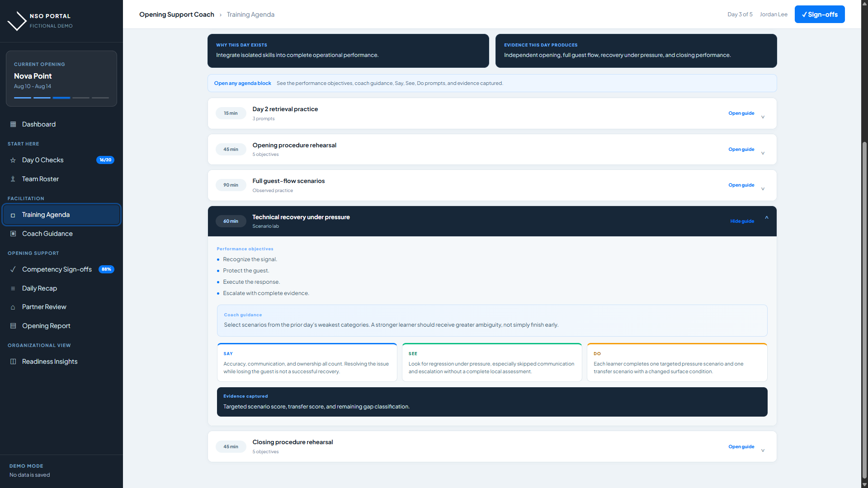
Task: Click the Team Roster person icon
Action: 13,179
